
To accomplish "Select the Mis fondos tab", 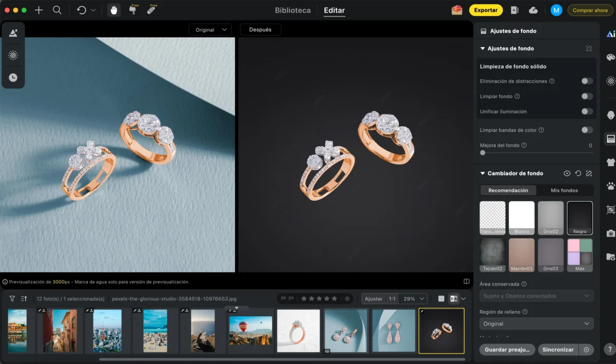I will tap(564, 190).
